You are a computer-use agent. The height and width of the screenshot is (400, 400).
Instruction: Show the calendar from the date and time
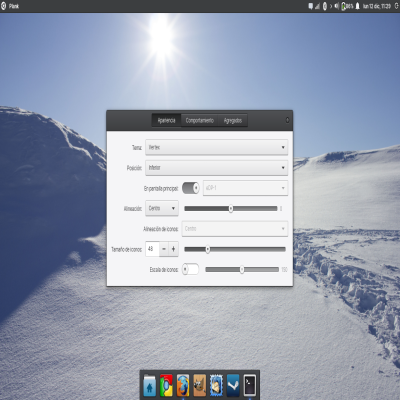[x=377, y=6]
